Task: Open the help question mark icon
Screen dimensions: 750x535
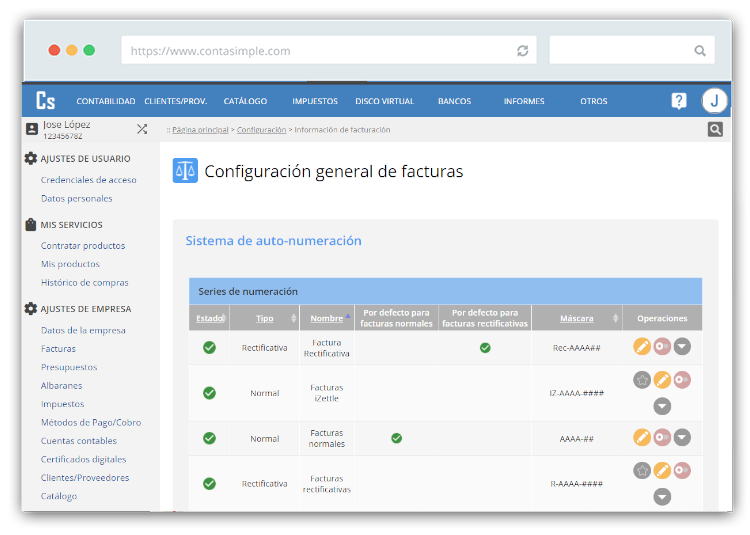Action: click(x=679, y=101)
